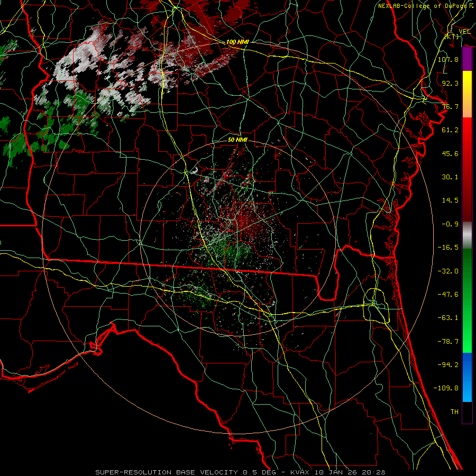The width and height of the screenshot is (476, 476).
Task: Click the 50 NMI range ring label
Action: (237, 140)
